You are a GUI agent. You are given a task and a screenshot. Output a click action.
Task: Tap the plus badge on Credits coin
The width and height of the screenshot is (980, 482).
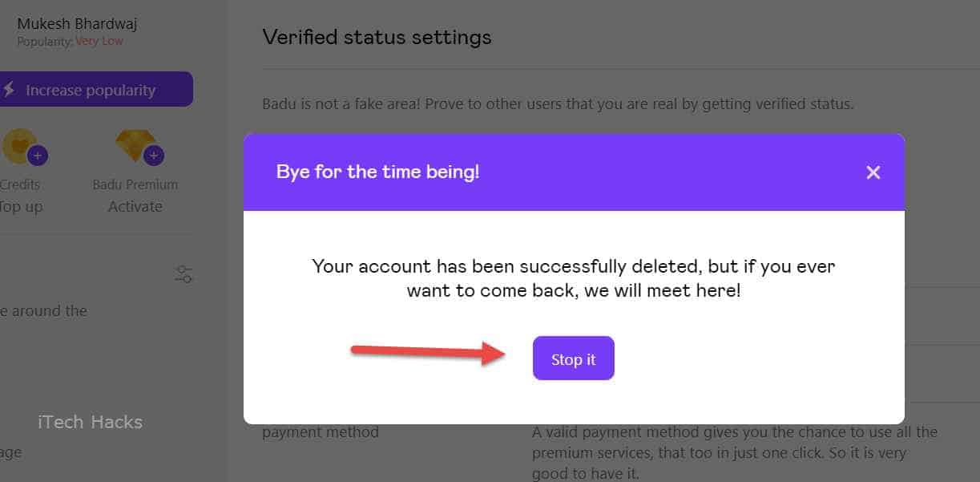click(37, 155)
